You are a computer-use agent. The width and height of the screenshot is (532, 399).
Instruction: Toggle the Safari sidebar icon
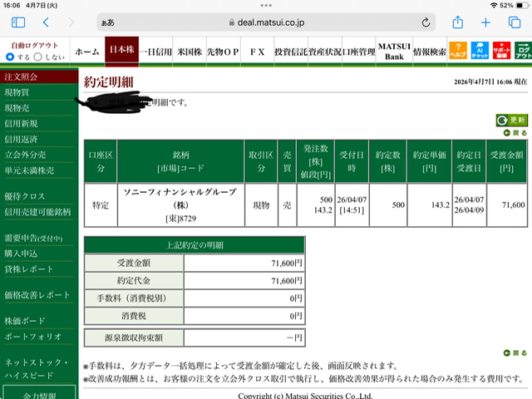(x=18, y=22)
